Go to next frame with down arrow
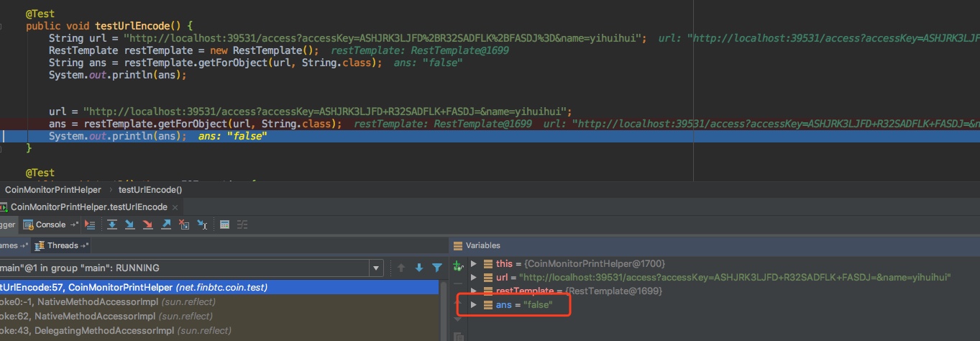 click(418, 268)
